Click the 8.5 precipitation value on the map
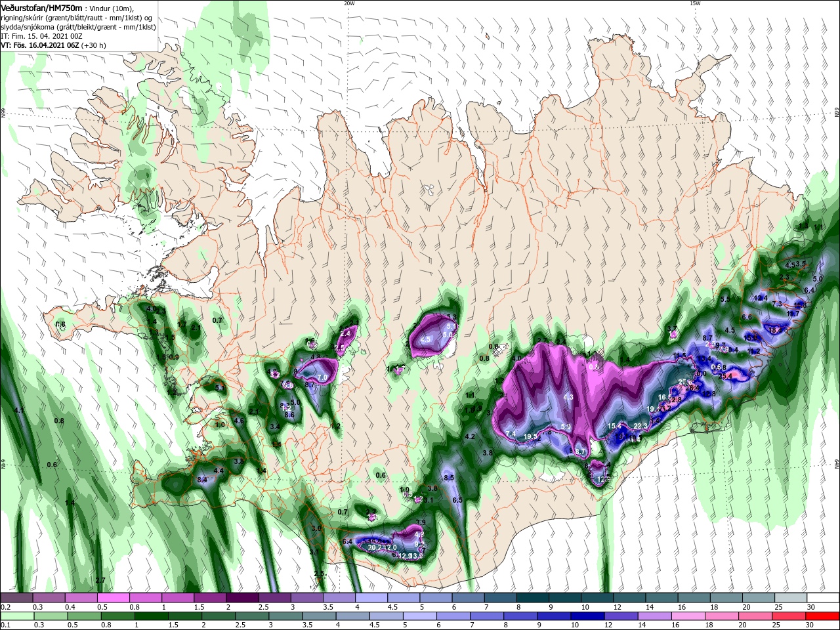Image resolution: width=840 pixels, height=630 pixels. click(449, 478)
